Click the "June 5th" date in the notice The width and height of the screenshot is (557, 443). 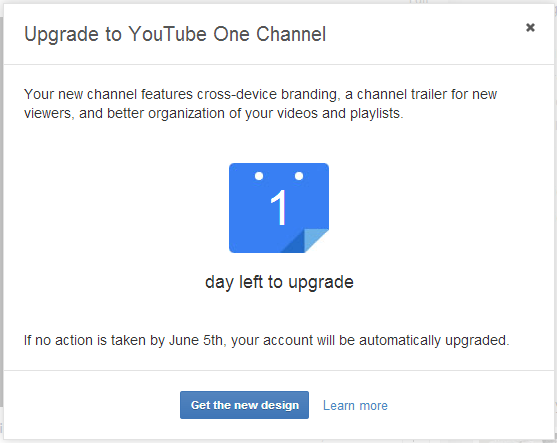click(197, 340)
